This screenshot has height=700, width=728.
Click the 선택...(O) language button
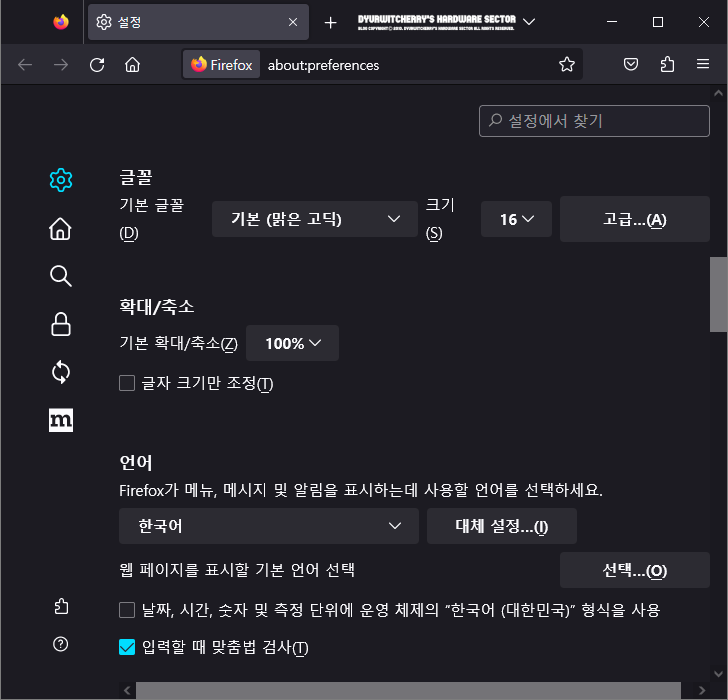635,570
